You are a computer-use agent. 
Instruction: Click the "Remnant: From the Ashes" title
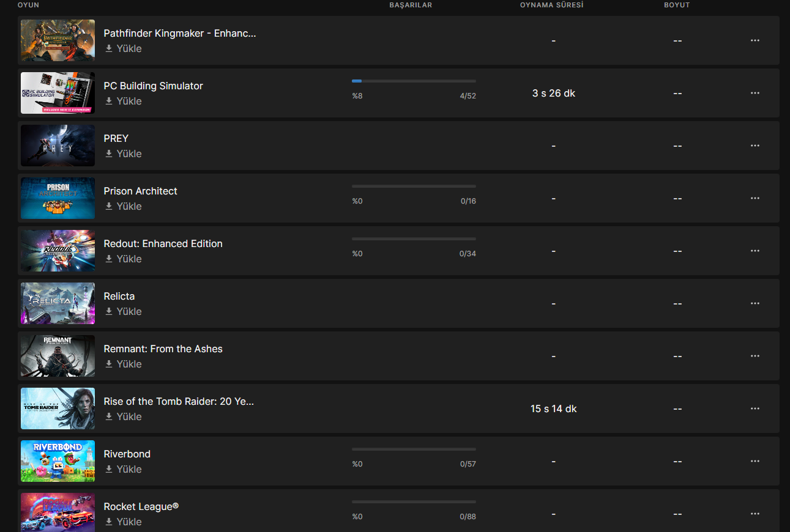click(163, 349)
